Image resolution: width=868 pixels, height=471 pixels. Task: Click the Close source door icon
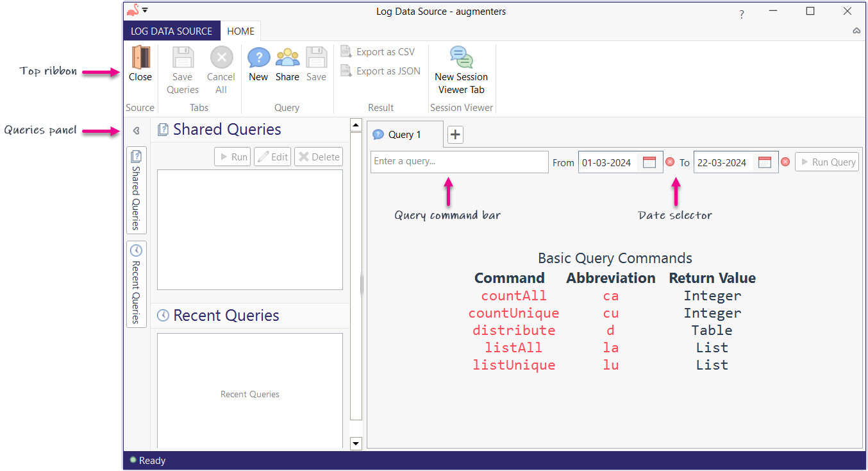click(x=140, y=58)
